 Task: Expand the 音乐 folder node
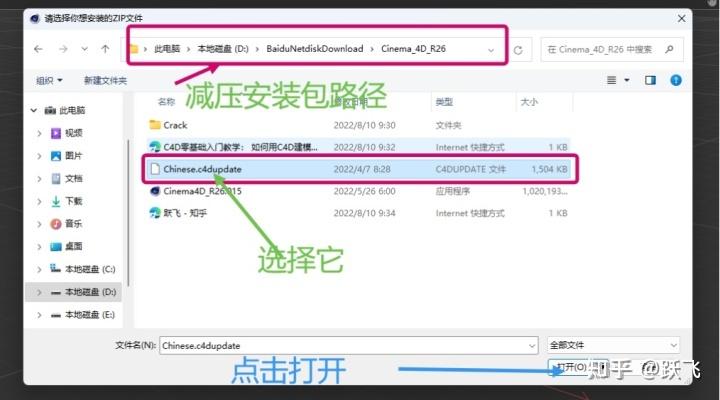coord(39,224)
